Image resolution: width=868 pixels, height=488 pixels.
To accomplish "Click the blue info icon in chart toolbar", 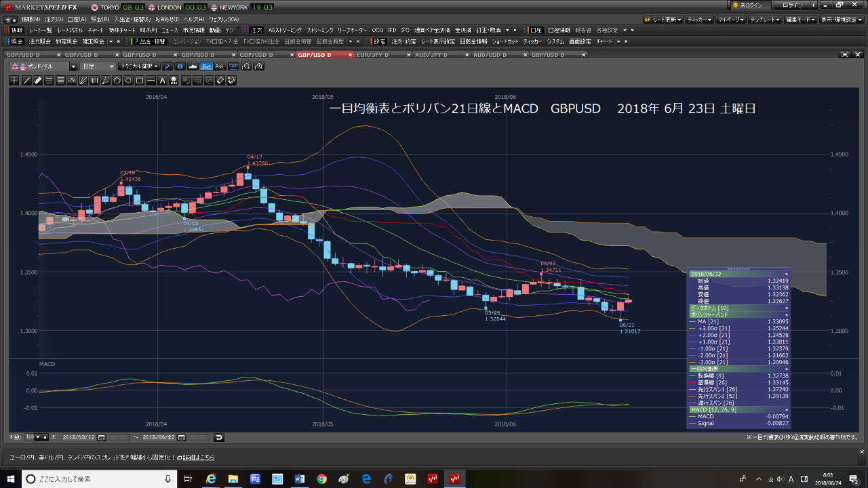I will (x=180, y=66).
